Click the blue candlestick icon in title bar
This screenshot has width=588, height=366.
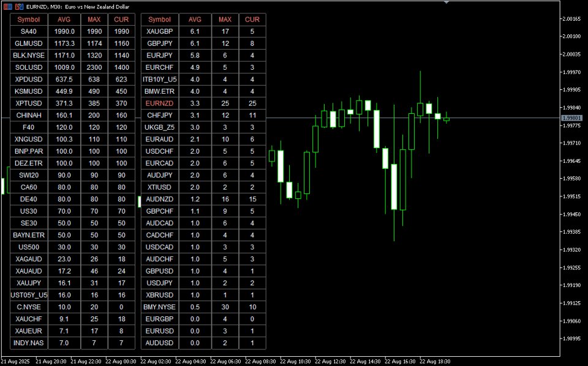tap(22, 7)
